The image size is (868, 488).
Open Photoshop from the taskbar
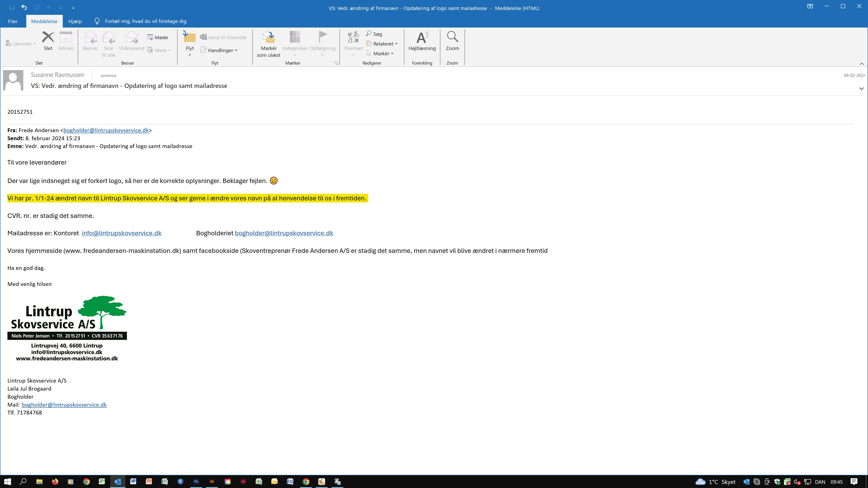(196, 482)
